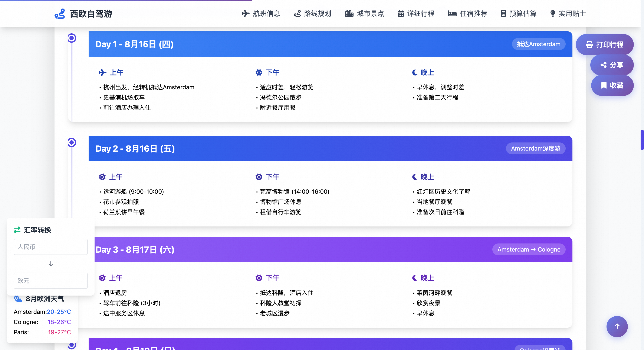The height and width of the screenshot is (350, 644).
Task: Click the route icon beside 路线规划
Action: (x=297, y=13)
